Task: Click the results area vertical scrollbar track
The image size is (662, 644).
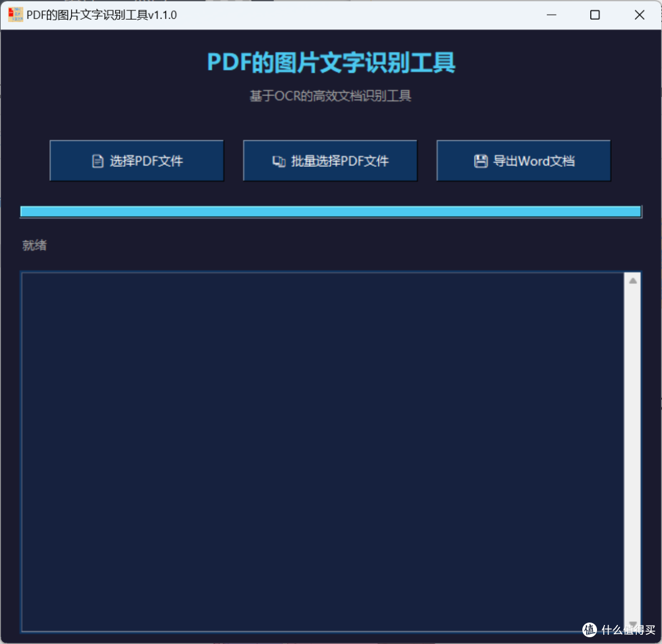Action: tap(633, 452)
